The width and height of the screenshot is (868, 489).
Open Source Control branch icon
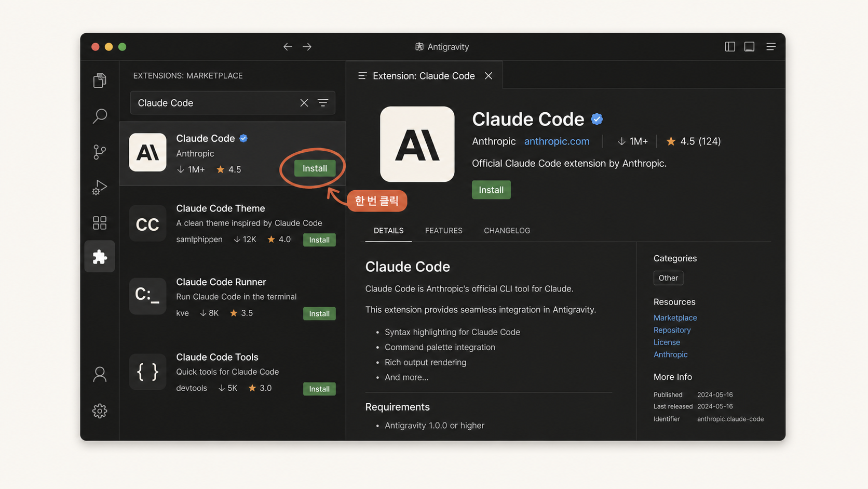[x=100, y=152]
